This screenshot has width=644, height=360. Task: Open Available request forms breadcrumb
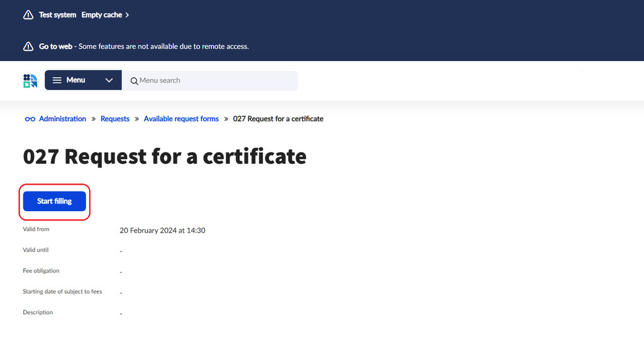tap(181, 119)
